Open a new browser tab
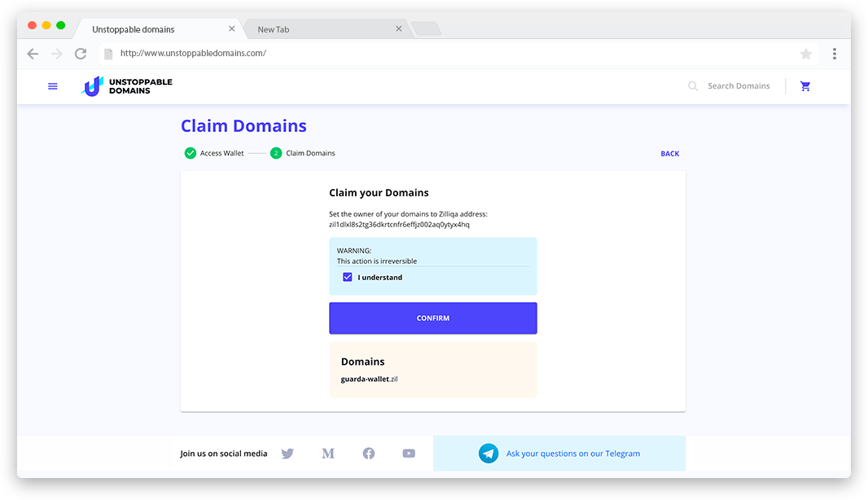The width and height of the screenshot is (868, 500). (x=426, y=29)
